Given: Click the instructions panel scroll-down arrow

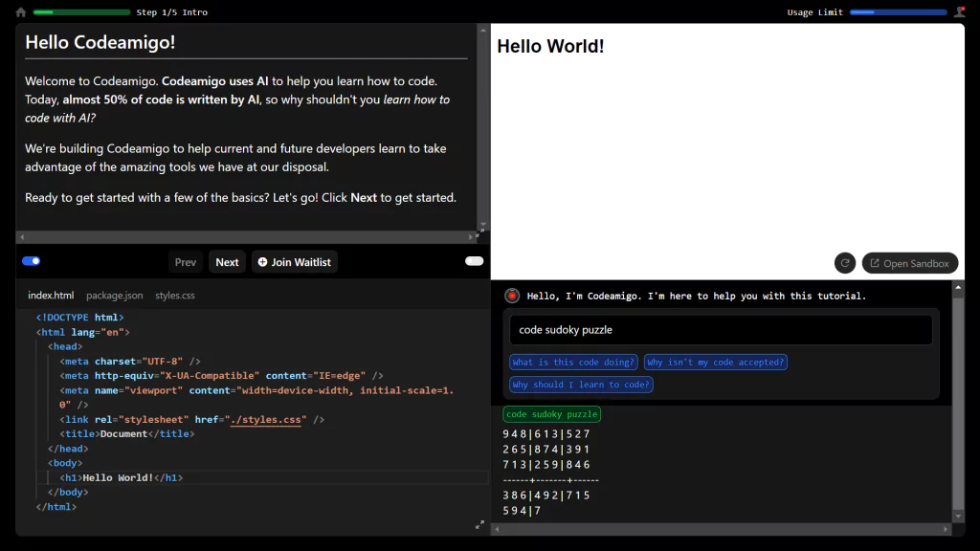Looking at the screenshot, I should (x=483, y=224).
